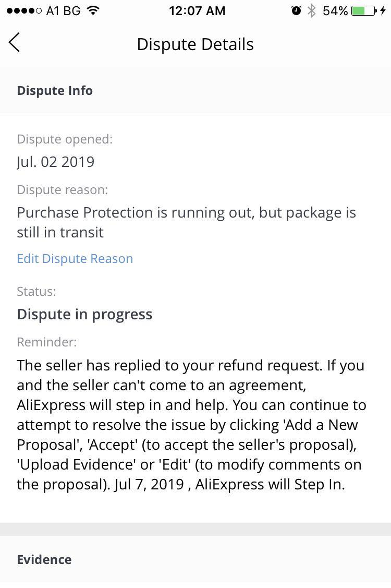Tap the 12:07 AM clock
This screenshot has width=391, height=588.
197,11
